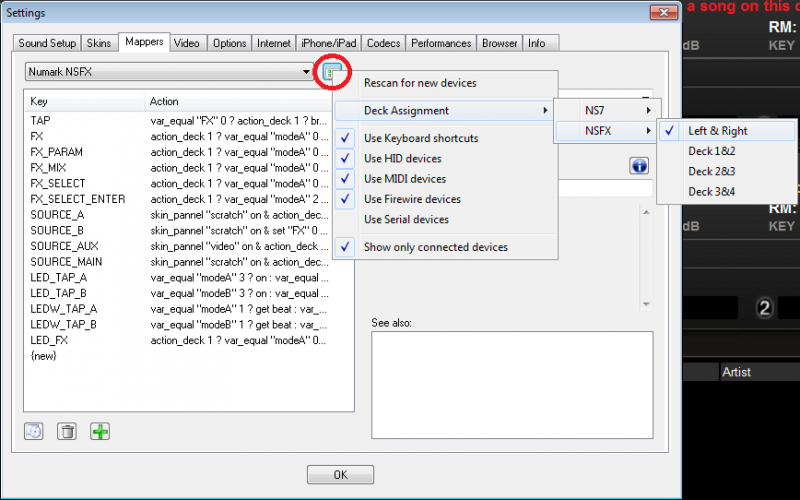Select the LED_TAP_B key row

tap(189, 293)
